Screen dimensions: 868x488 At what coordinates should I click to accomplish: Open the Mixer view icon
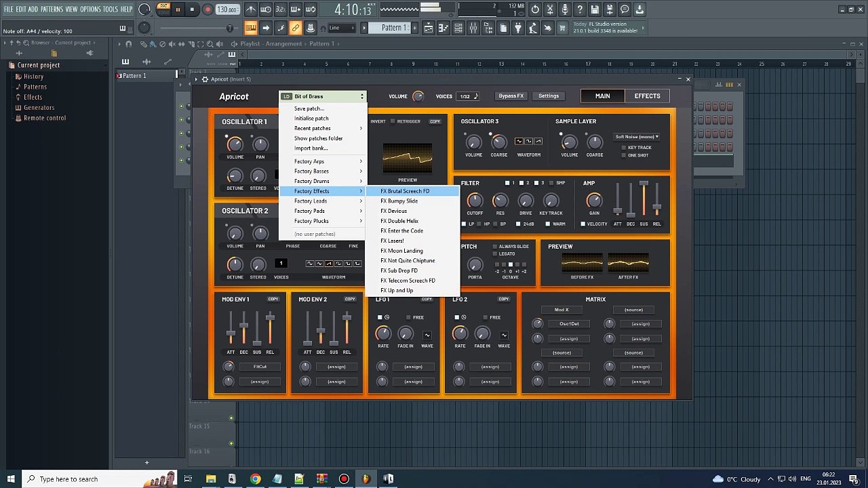[x=473, y=28]
